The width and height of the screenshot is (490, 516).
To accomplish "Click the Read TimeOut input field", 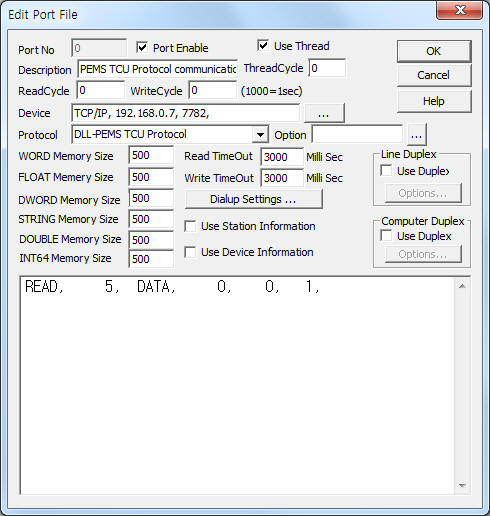I will 282,157.
